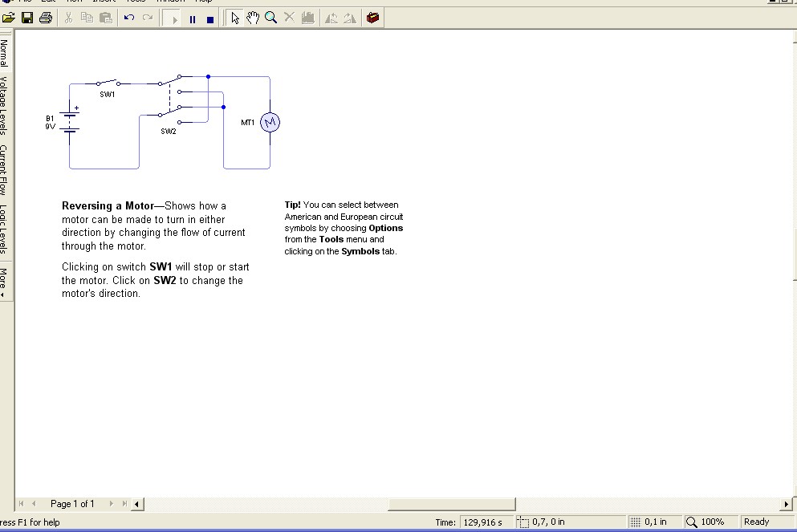This screenshot has height=532, width=797.
Task: Open the Gallery with the red toolbox icon
Action: (x=373, y=18)
